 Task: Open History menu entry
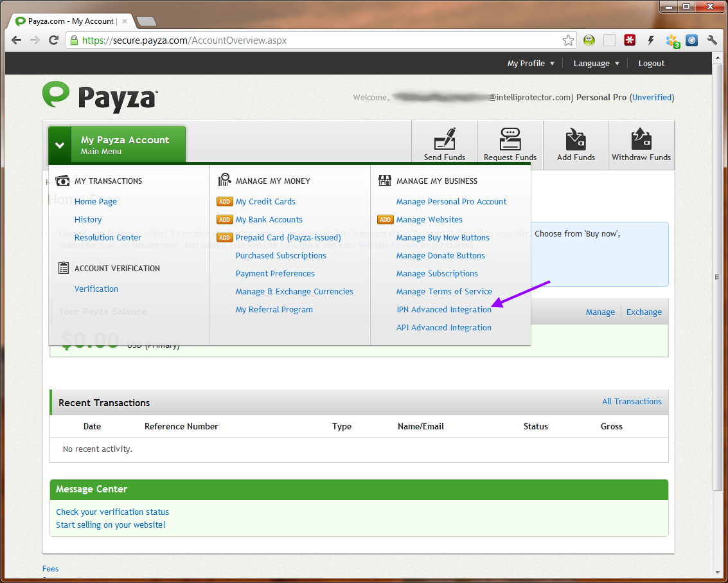pos(88,220)
